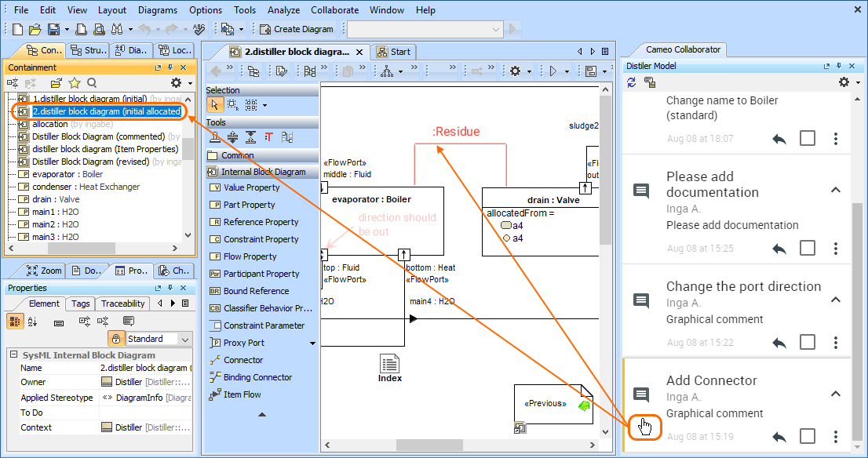
Task: Add containment item to favorites star icon
Action: coord(75,82)
